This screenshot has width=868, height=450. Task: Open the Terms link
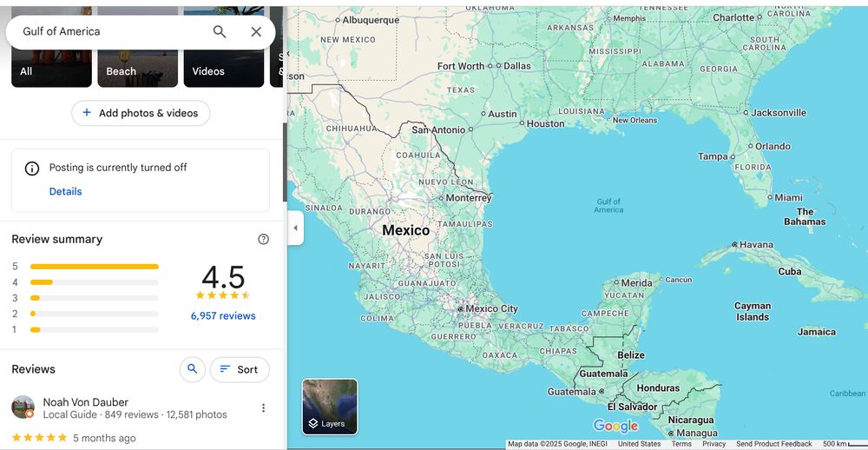coord(681,444)
